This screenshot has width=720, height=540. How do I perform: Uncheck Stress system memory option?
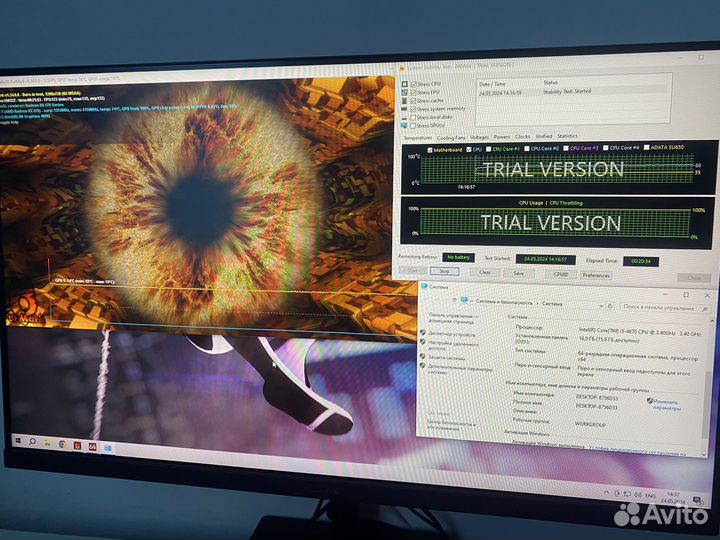pos(413,109)
